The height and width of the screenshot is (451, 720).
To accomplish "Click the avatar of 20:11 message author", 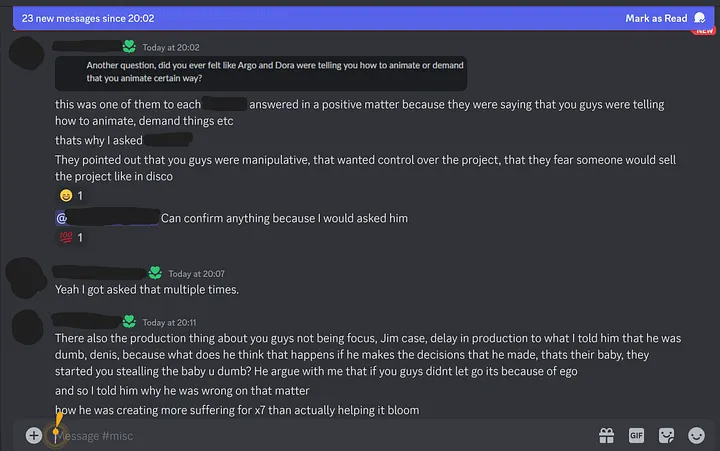I will [30, 330].
